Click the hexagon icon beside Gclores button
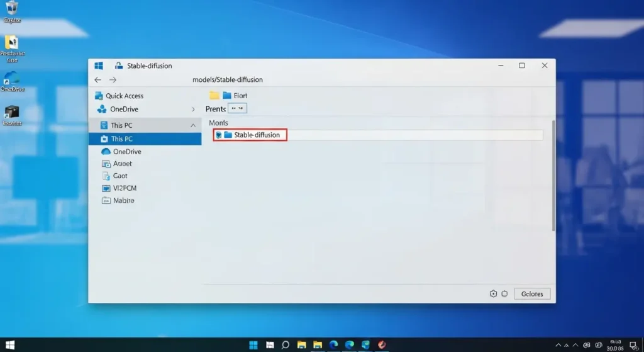 click(494, 293)
